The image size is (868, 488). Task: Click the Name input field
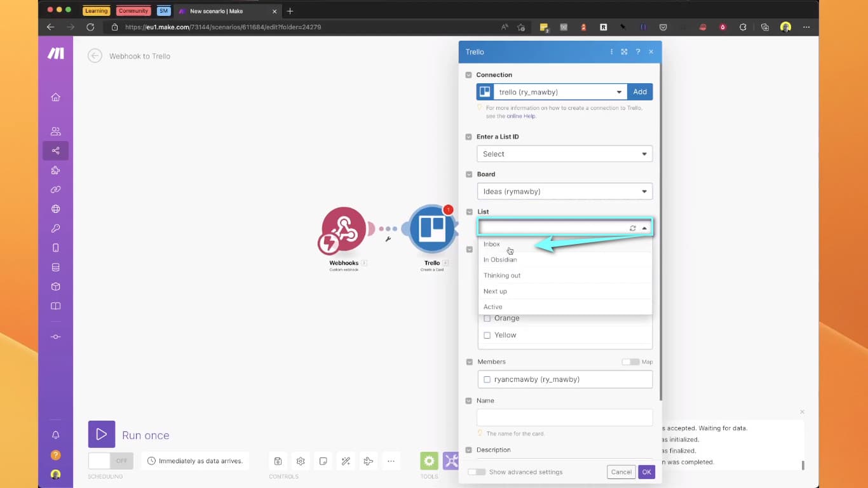(564, 417)
